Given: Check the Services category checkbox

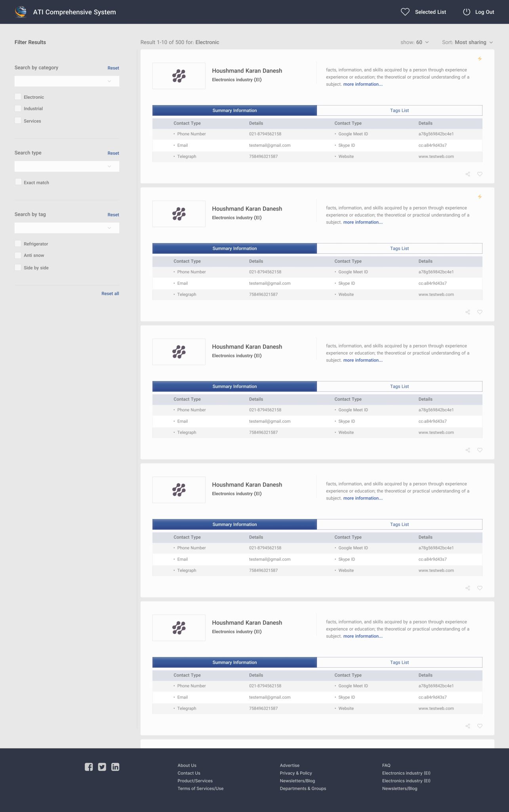Looking at the screenshot, I should tap(18, 121).
